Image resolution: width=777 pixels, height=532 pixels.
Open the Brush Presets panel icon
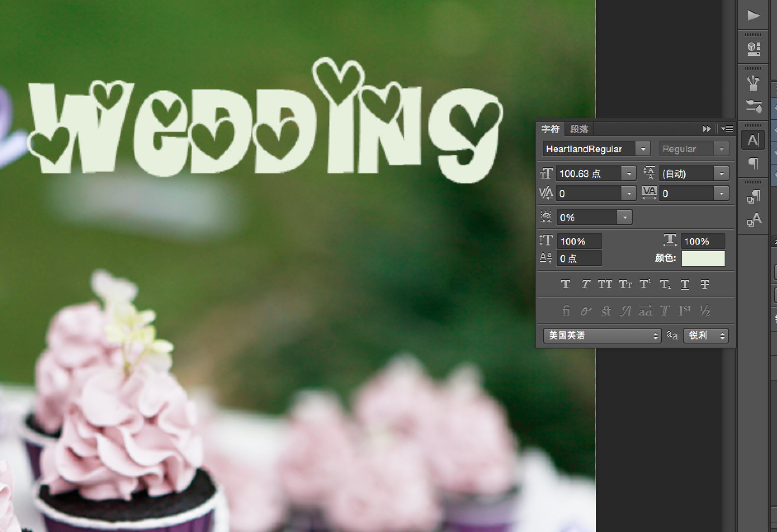click(753, 83)
